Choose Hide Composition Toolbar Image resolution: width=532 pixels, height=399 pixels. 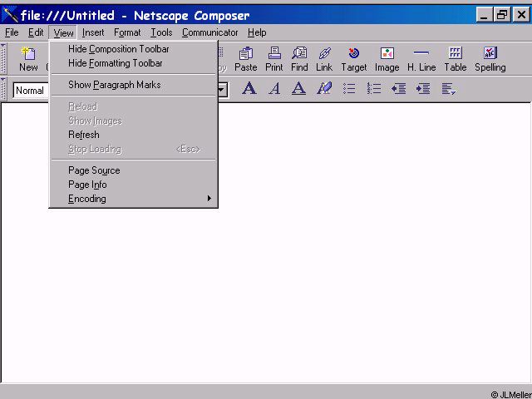(x=133, y=49)
